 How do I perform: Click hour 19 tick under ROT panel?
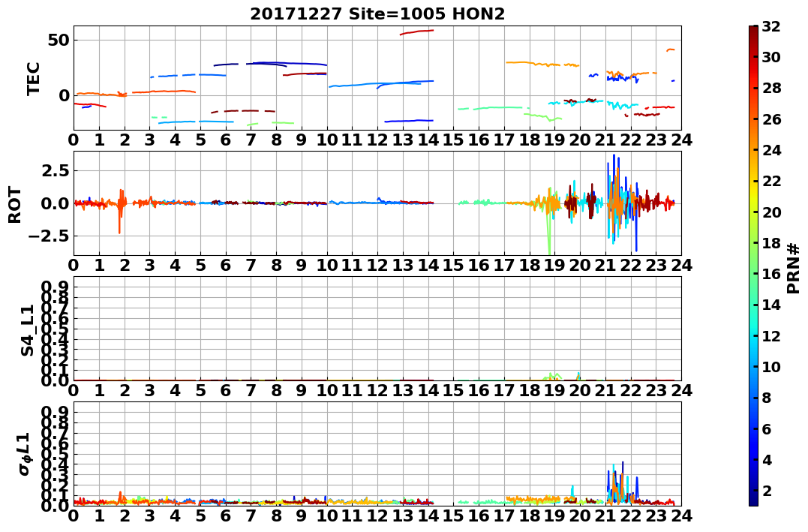click(555, 265)
